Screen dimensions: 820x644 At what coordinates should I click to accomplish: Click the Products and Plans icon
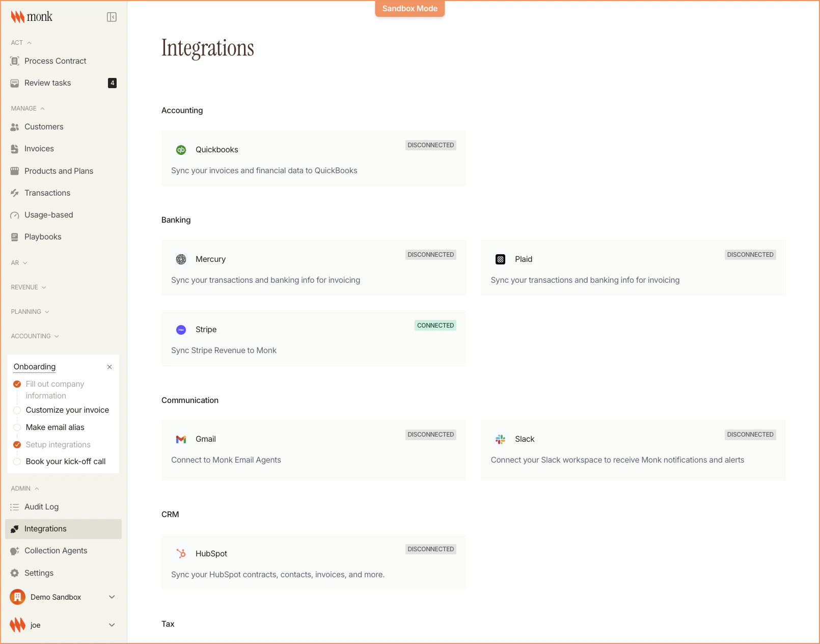[14, 171]
